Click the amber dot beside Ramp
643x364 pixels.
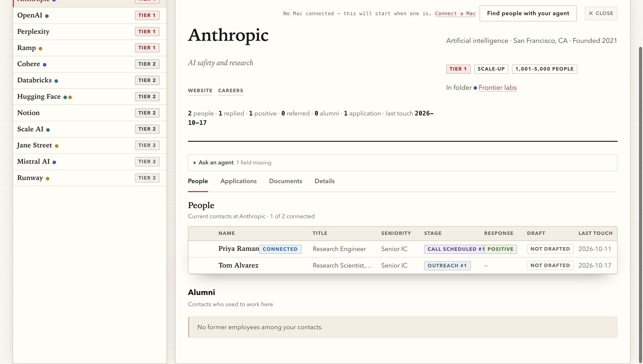point(40,49)
